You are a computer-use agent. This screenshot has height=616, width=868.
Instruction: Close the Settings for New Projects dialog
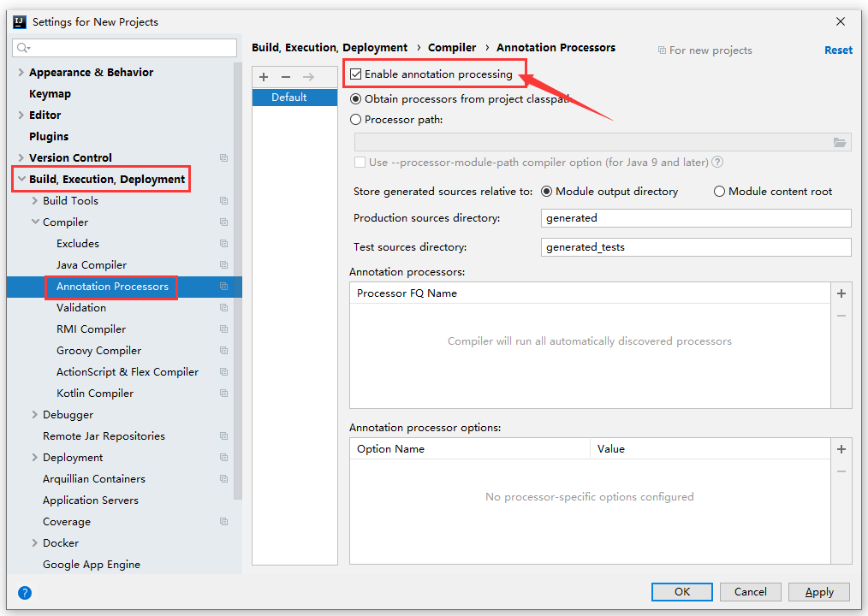tap(841, 21)
